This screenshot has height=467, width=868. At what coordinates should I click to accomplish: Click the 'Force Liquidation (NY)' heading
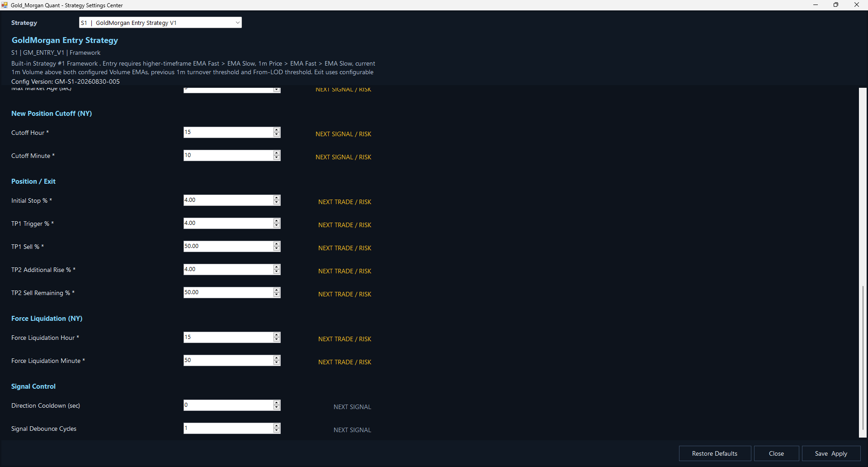[47, 319]
